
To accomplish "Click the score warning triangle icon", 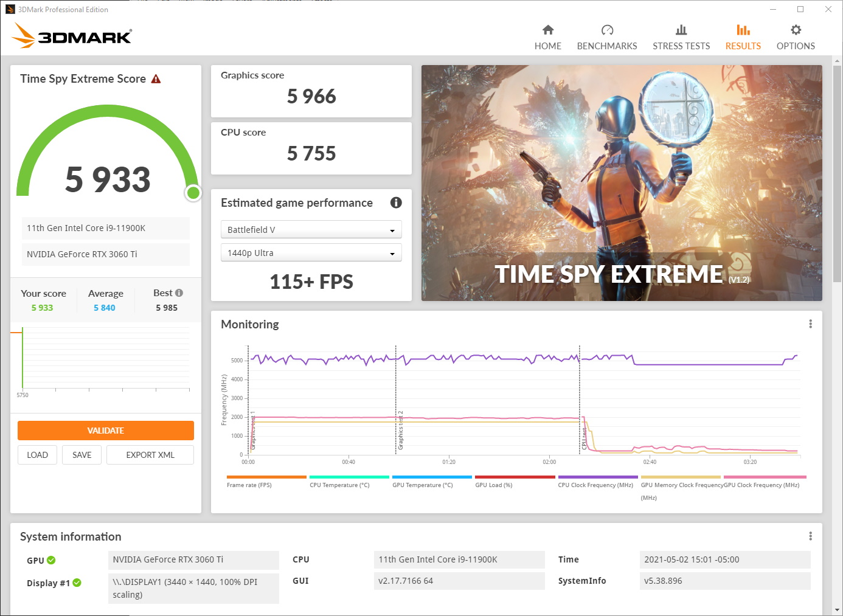I will (x=156, y=79).
